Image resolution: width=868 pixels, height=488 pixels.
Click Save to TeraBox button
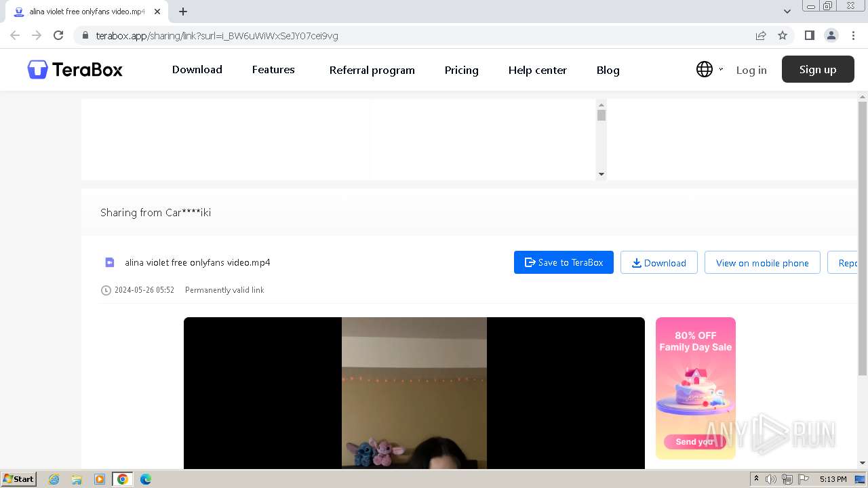pyautogui.click(x=564, y=262)
